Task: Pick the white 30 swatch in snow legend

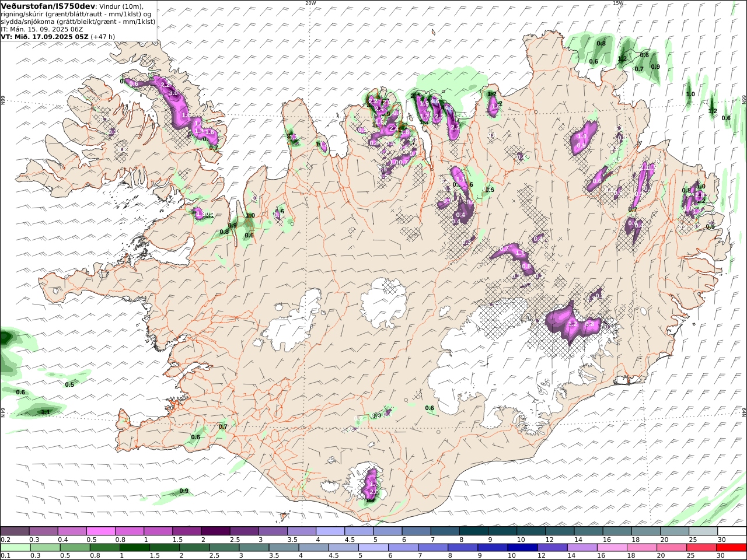Action: (731, 531)
